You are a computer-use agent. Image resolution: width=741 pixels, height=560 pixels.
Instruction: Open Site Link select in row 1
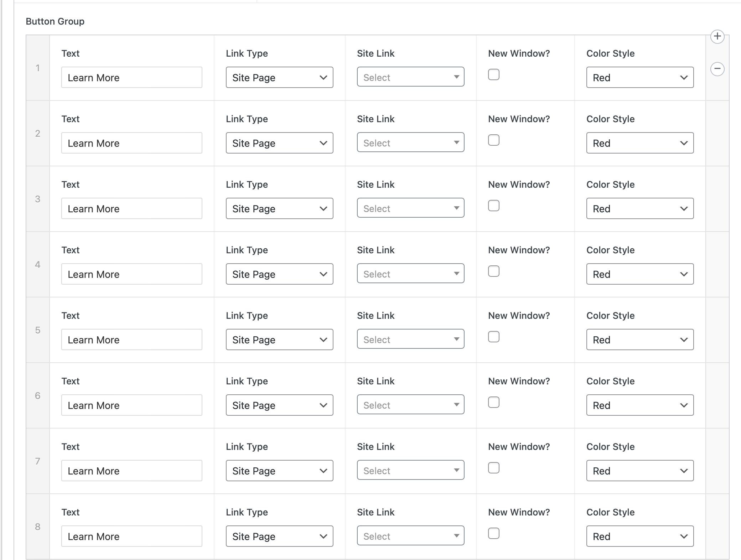[410, 77]
